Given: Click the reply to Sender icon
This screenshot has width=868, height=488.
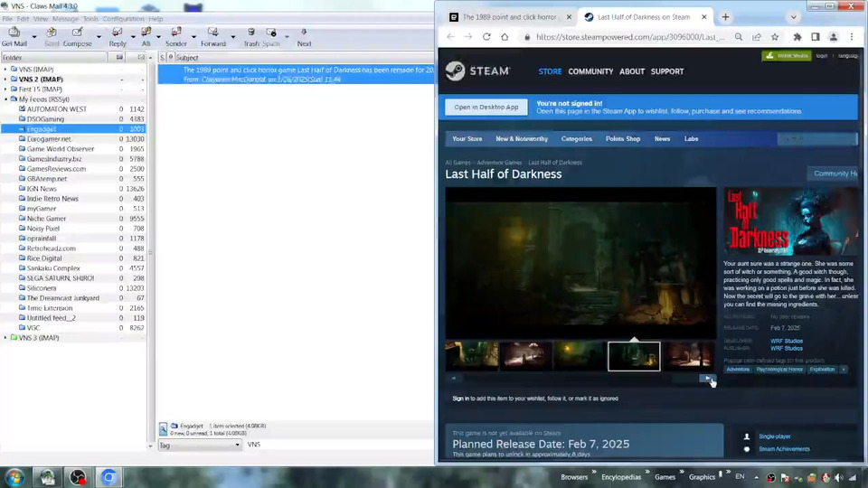Looking at the screenshot, I should pos(176,36).
